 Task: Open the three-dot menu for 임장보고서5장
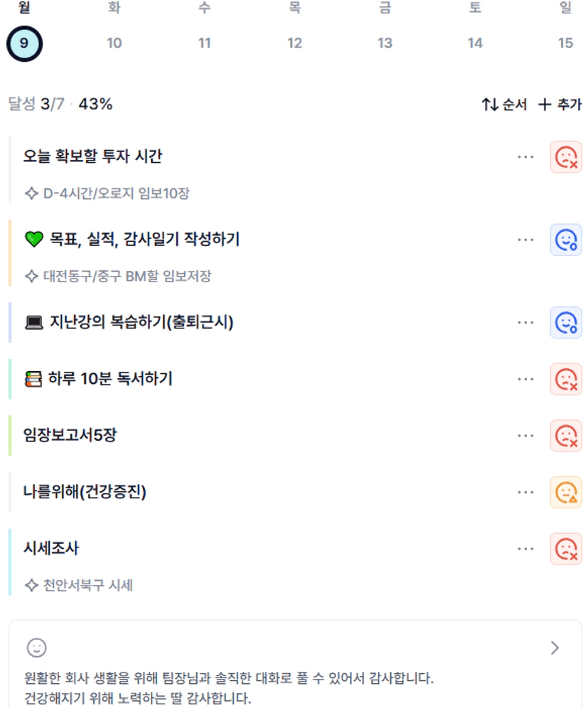click(525, 435)
